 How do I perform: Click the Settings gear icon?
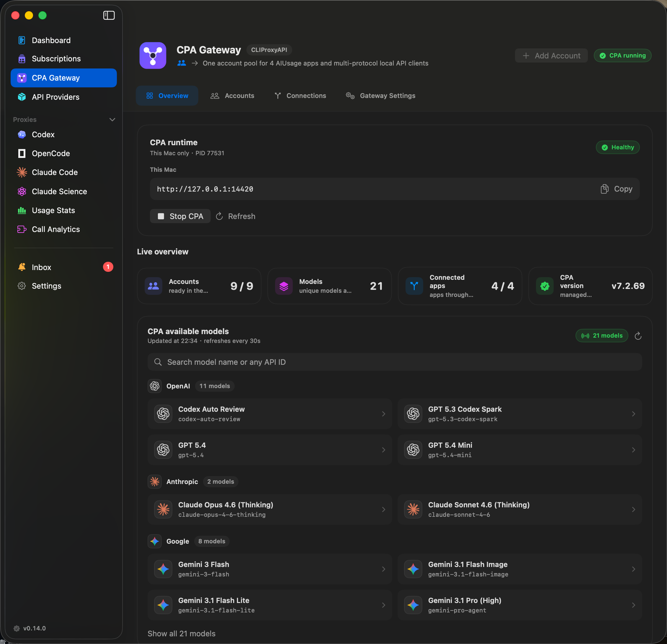point(22,286)
